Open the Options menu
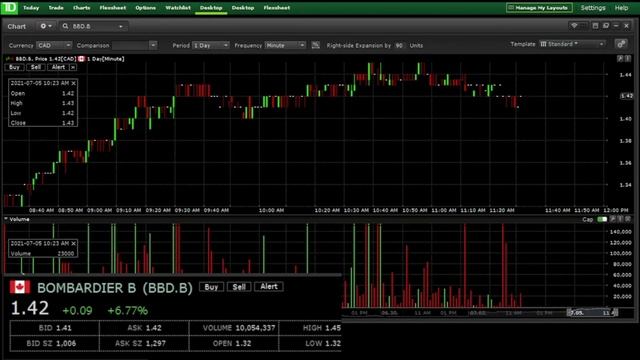 pos(145,8)
